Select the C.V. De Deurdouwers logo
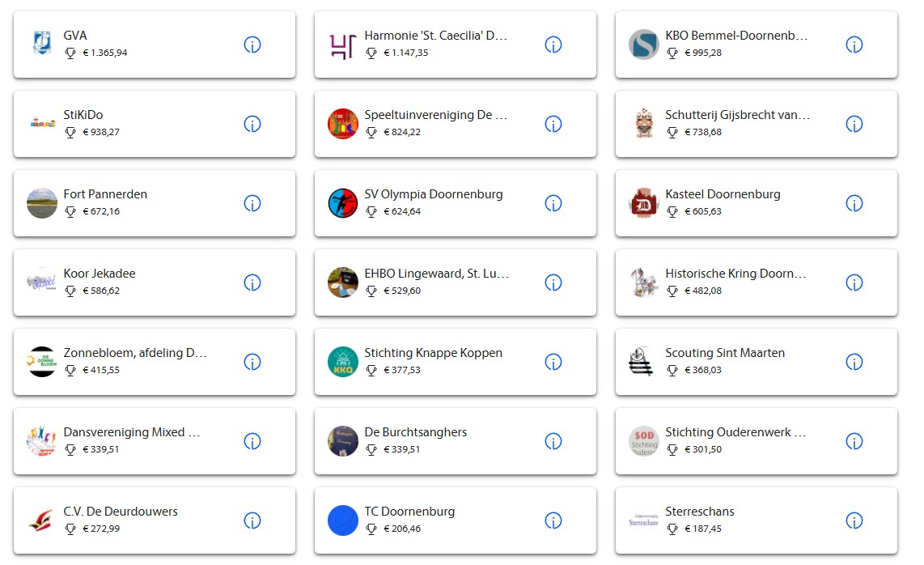 click(42, 520)
